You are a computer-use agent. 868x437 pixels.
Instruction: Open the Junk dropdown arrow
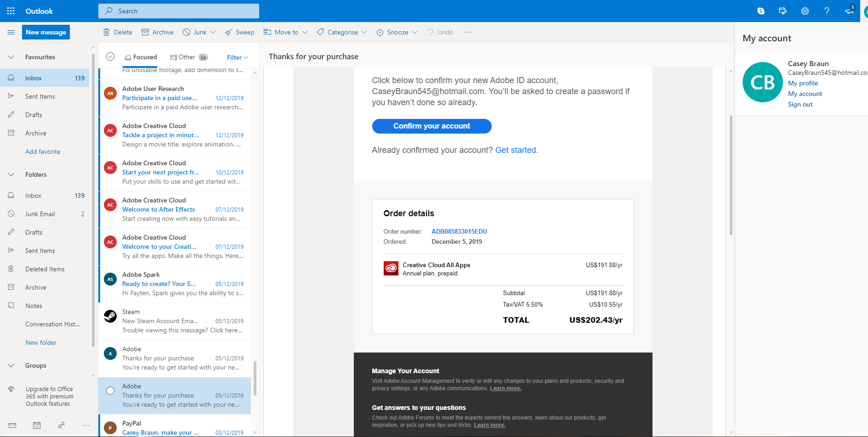(x=213, y=32)
